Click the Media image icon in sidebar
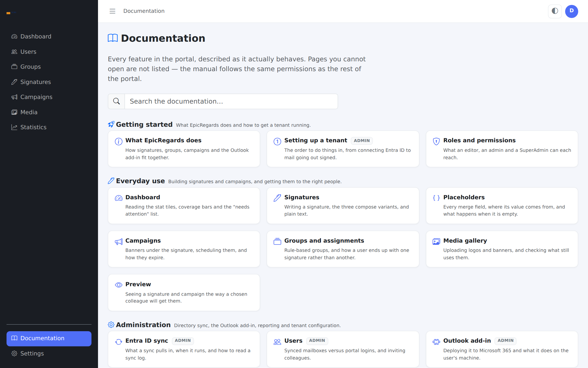Image resolution: width=588 pixels, height=368 pixels. point(14,112)
